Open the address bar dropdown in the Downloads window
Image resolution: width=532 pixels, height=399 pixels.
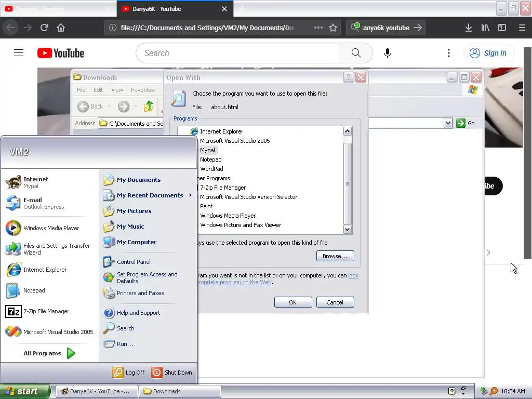pos(448,123)
